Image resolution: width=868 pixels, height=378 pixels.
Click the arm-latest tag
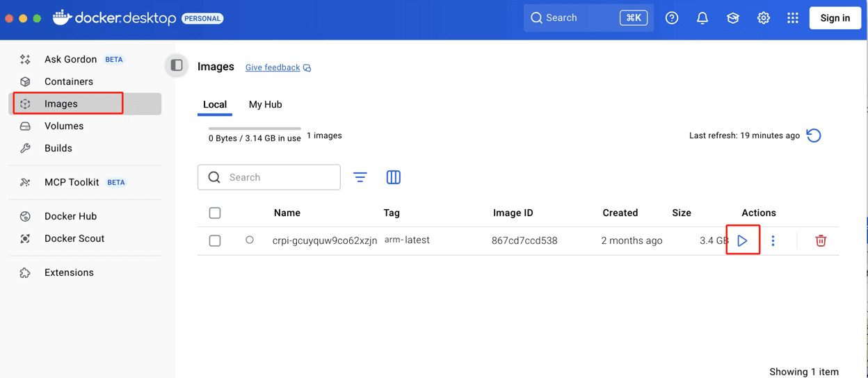point(407,240)
